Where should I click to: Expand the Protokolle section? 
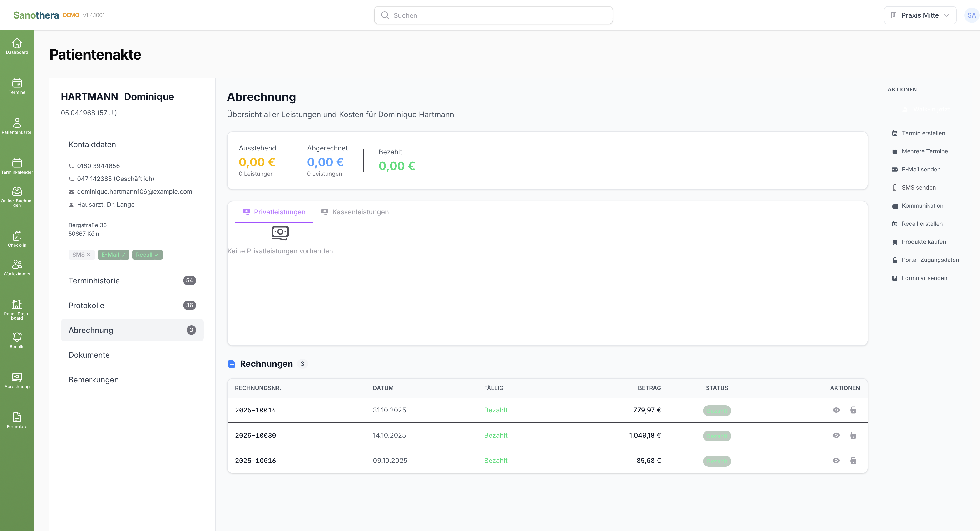coord(132,305)
